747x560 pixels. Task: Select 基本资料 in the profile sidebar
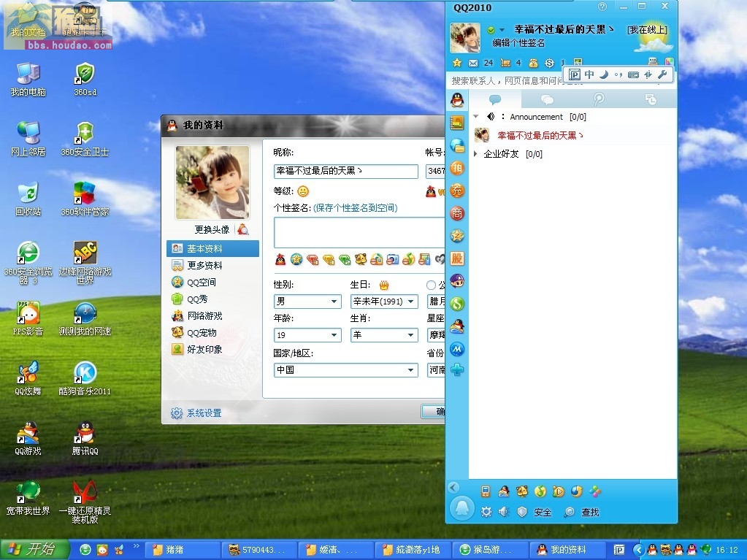pyautogui.click(x=212, y=248)
